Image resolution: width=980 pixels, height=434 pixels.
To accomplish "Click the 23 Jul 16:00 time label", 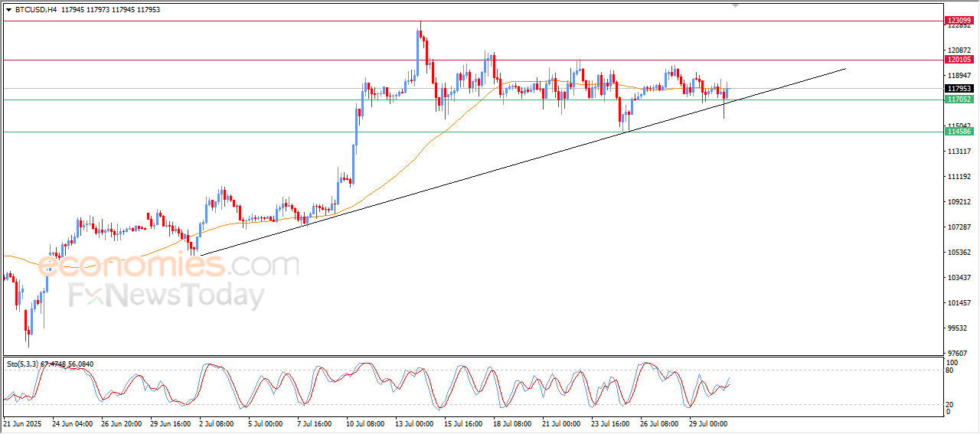I will pos(610,423).
